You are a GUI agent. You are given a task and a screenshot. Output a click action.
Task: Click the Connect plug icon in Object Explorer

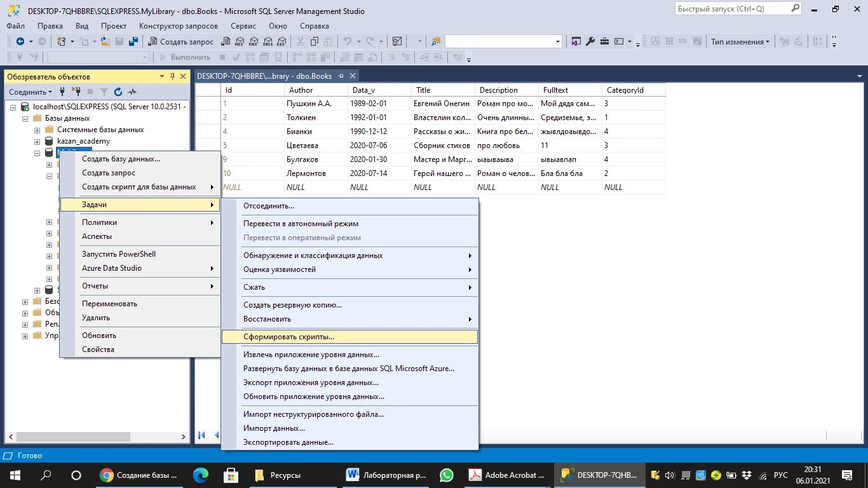(62, 91)
